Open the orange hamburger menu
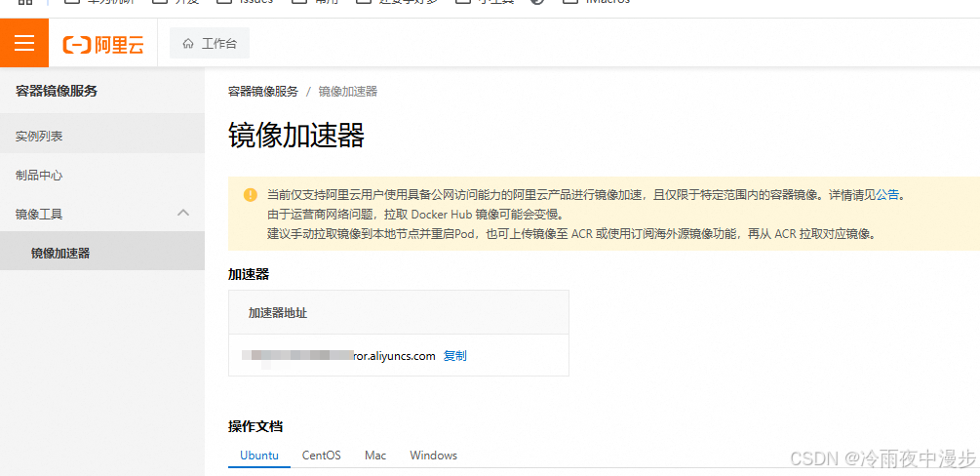The width and height of the screenshot is (980, 476). click(x=24, y=43)
